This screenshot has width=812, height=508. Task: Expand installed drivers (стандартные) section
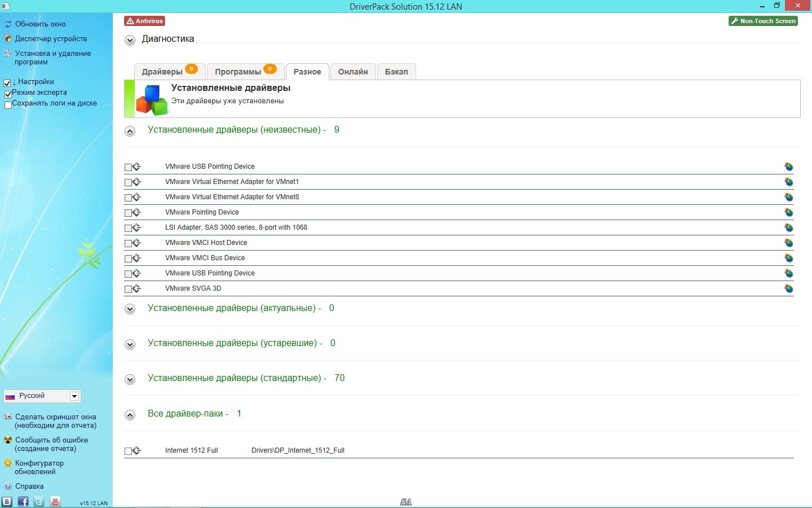tap(130, 380)
